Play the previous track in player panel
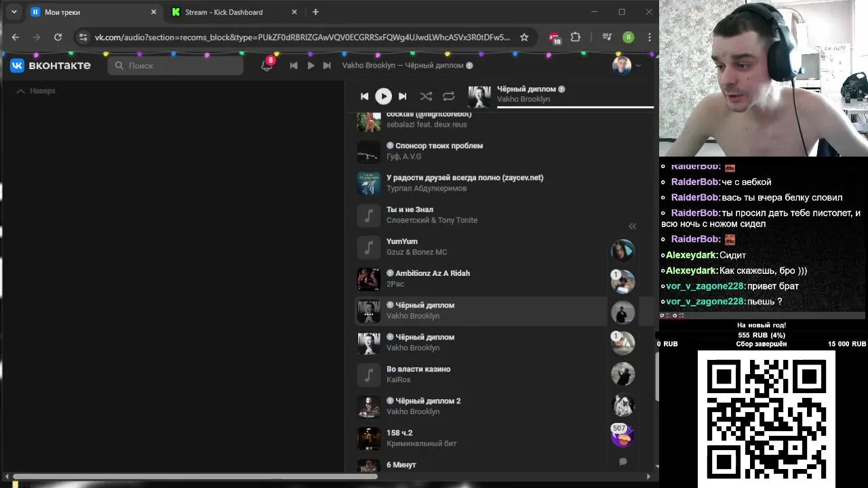The image size is (868, 488). (364, 96)
